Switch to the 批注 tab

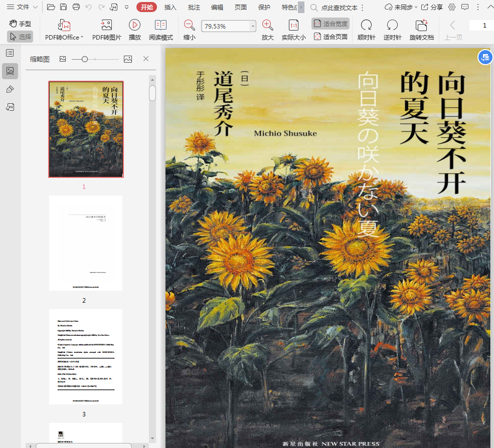coord(194,7)
